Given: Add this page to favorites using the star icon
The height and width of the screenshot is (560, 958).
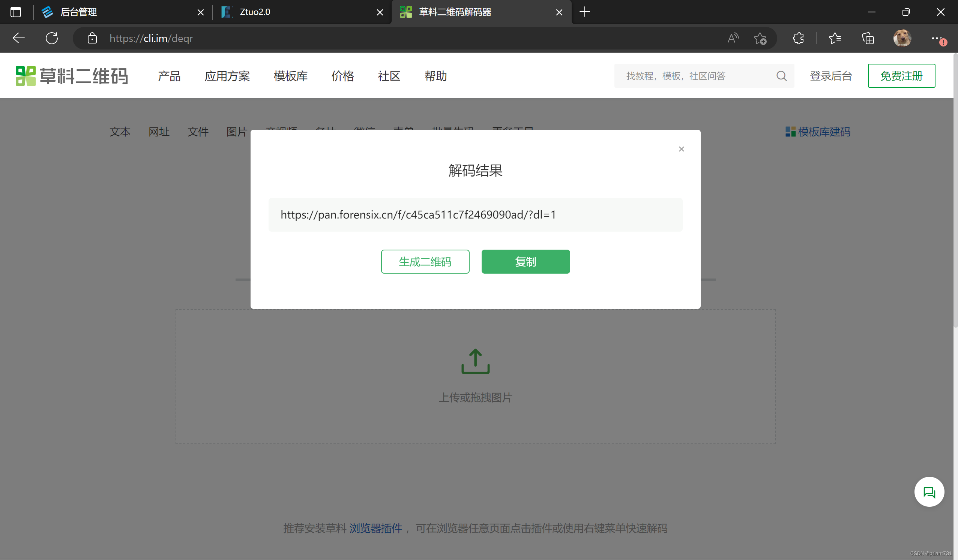Looking at the screenshot, I should point(760,38).
